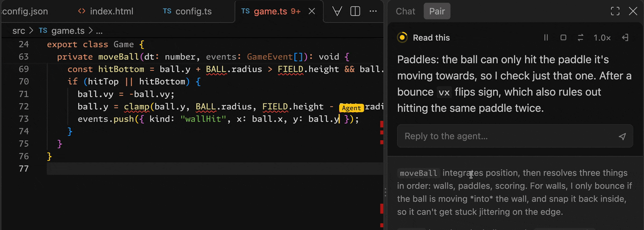Click line number 77 in the gutter

pyautogui.click(x=23, y=168)
